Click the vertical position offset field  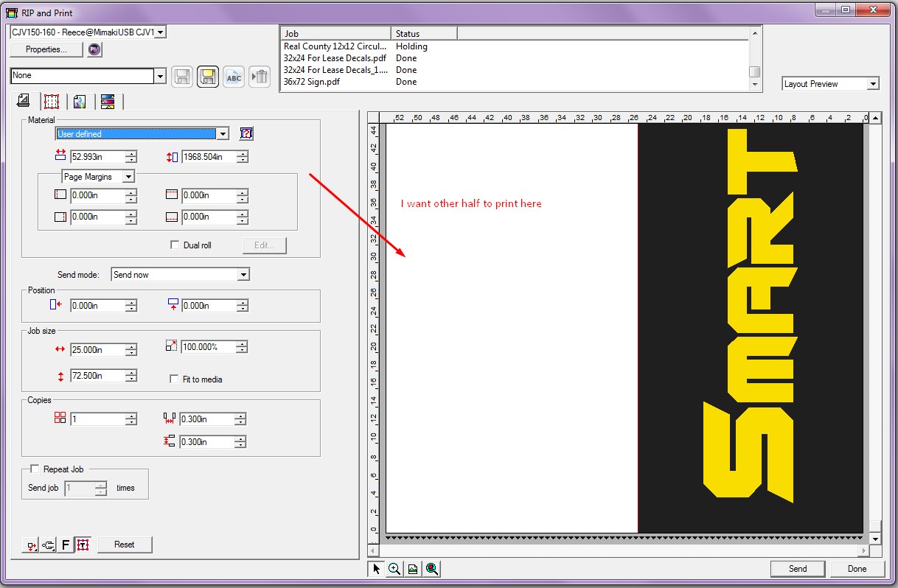209,305
